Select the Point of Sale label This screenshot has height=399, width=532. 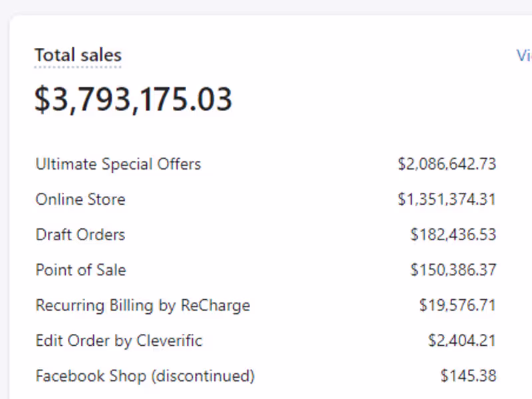80,270
